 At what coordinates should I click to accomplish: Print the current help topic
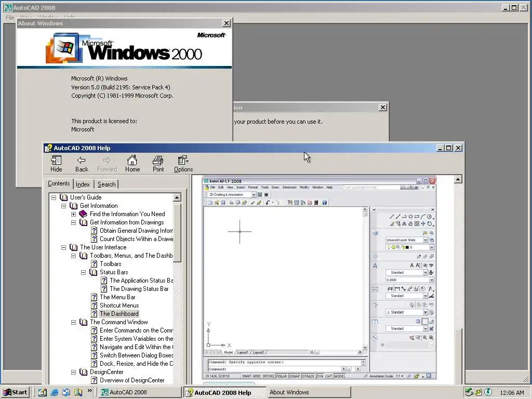(158, 164)
